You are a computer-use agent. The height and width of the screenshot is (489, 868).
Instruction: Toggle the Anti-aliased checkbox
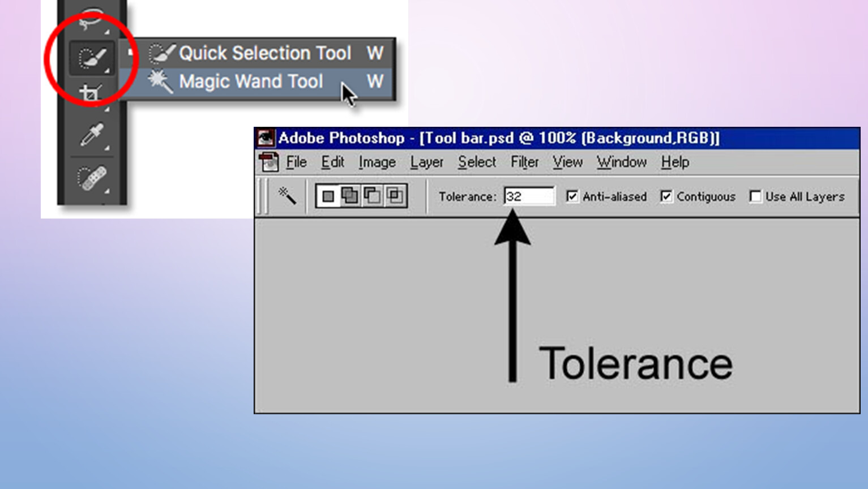(x=572, y=196)
